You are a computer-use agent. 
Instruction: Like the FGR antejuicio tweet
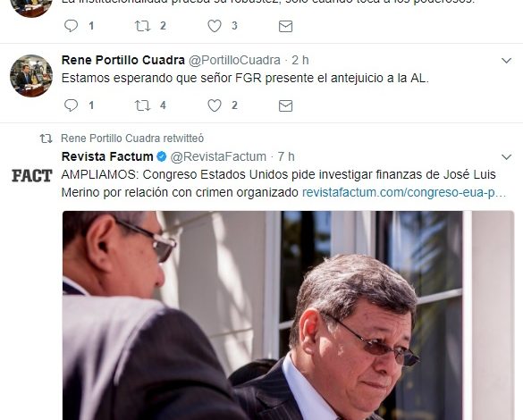click(215, 105)
